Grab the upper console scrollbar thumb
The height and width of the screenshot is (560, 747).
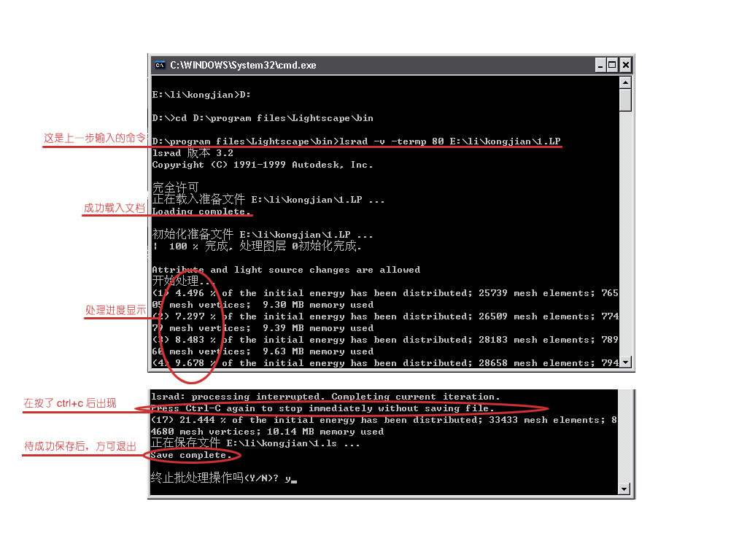click(625, 101)
